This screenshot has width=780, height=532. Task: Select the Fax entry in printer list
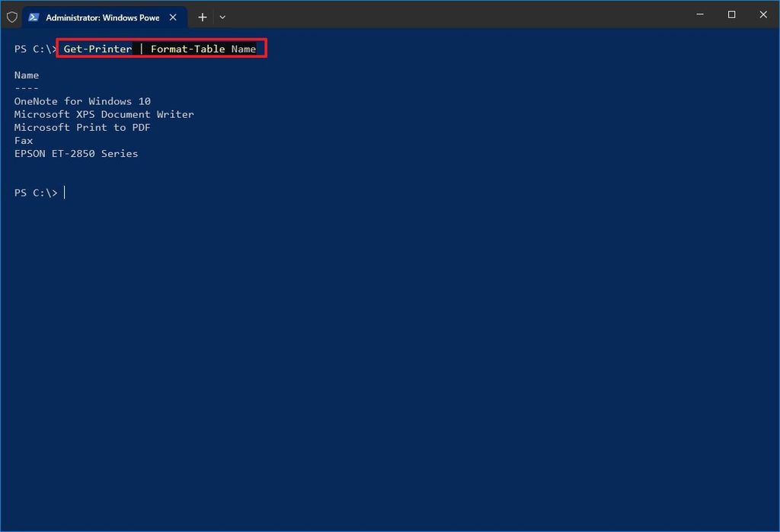[23, 140]
